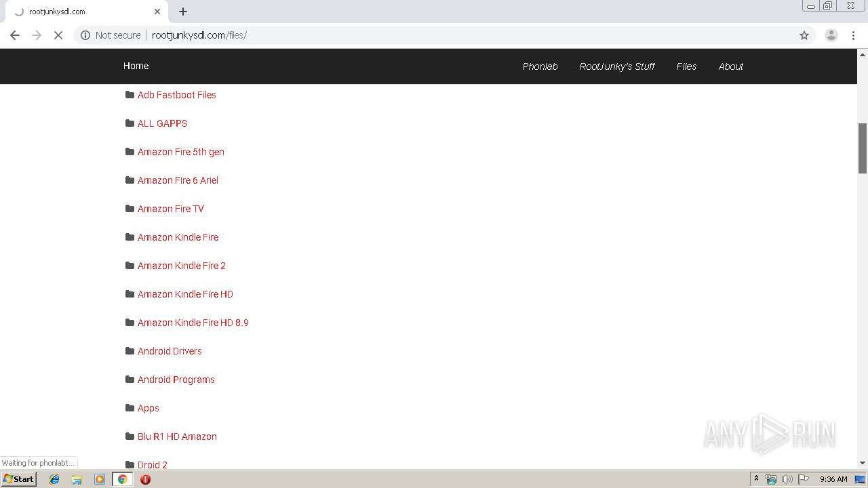Viewport: 868px width, 488px height.
Task: Open the Amazon Fire TV link
Action: coord(171,209)
